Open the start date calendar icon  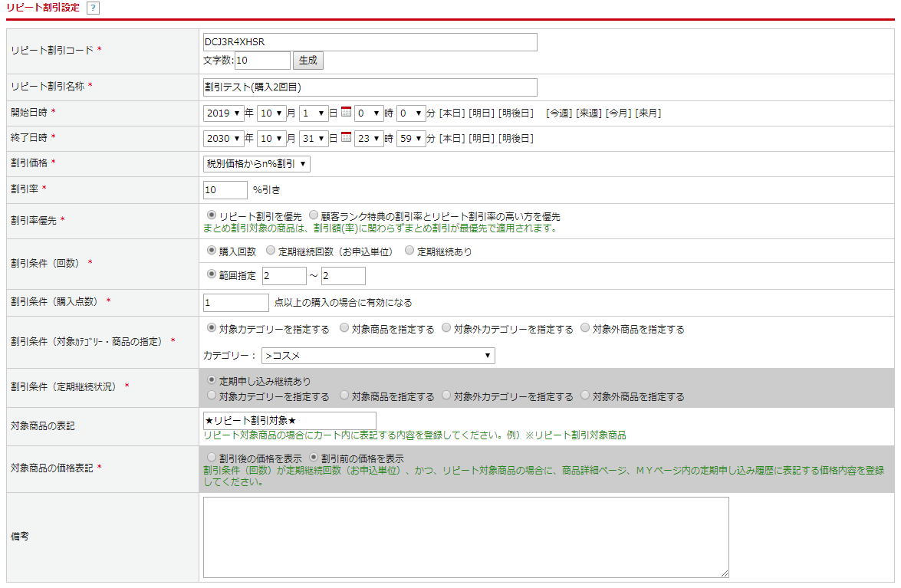346,112
